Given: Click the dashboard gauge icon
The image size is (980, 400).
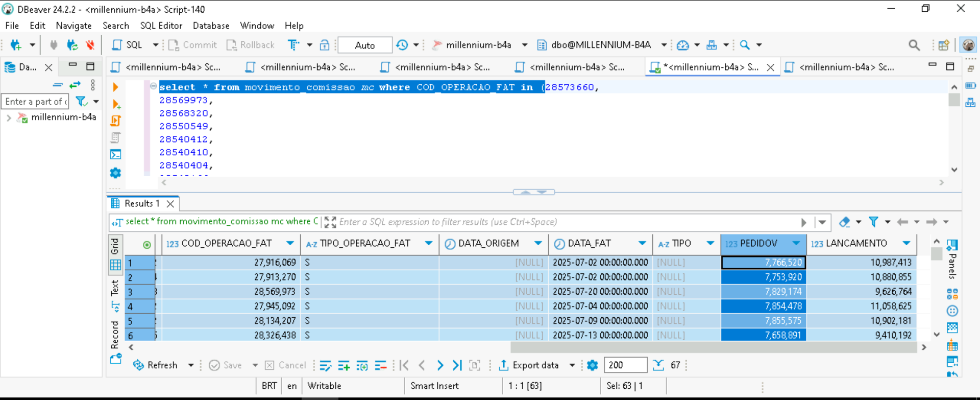Looking at the screenshot, I should pyautogui.click(x=682, y=45).
